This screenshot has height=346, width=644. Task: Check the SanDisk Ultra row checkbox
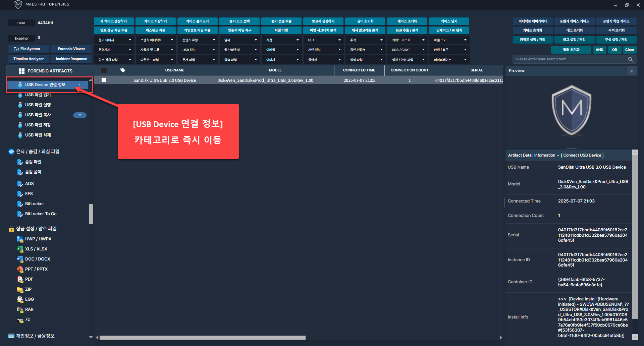pos(104,80)
